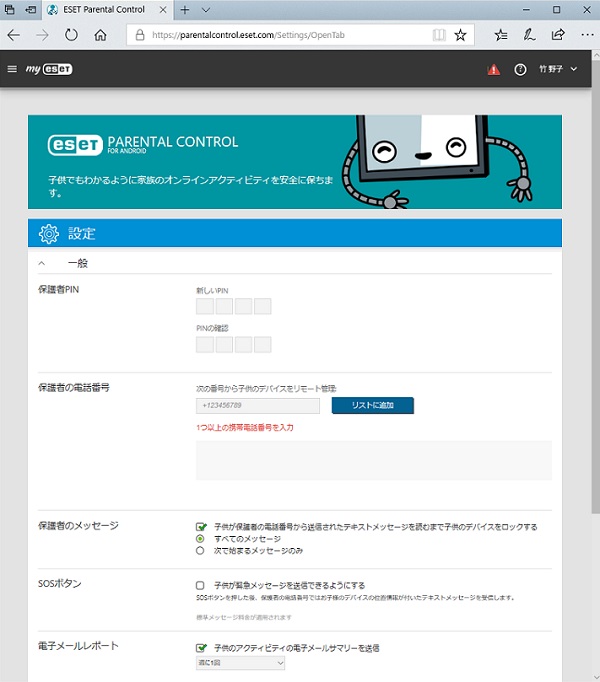
Task: Click the second box under 新しいPIN
Action: tap(224, 306)
